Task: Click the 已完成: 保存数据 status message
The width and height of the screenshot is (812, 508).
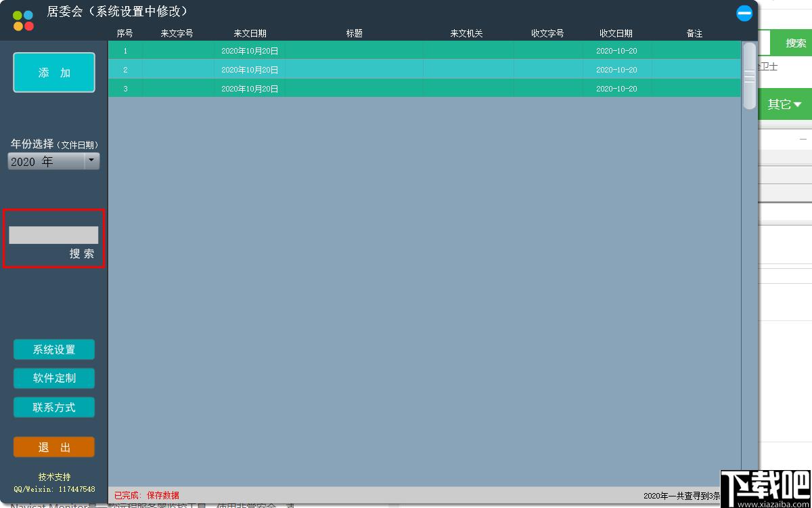Action: point(147,495)
